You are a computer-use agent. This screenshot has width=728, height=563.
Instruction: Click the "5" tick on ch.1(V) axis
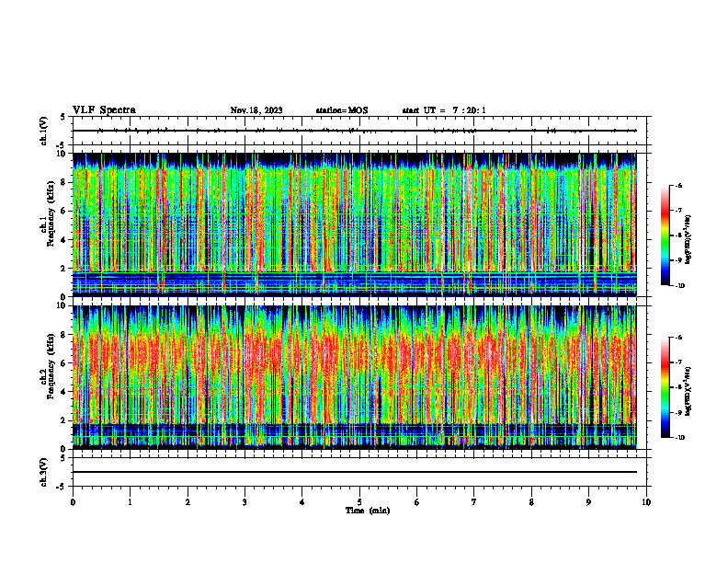click(64, 117)
